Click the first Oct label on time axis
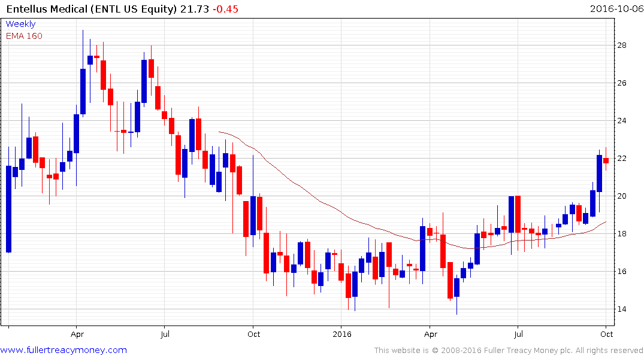Viewport: 644px width, 359px height. coord(254,334)
